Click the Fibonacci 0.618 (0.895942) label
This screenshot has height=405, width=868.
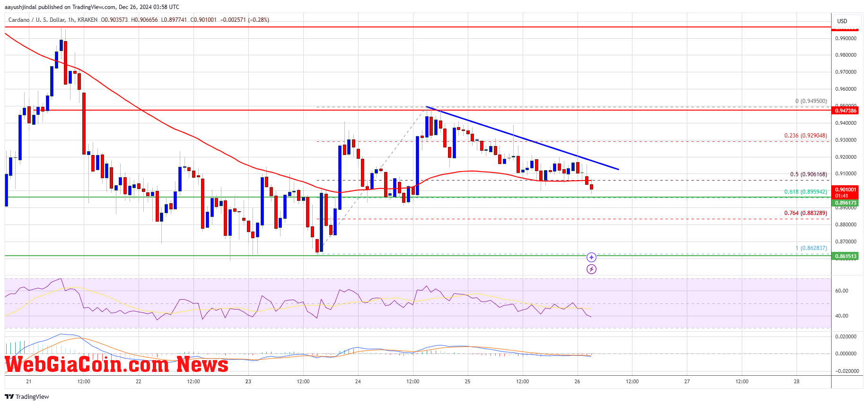(x=806, y=192)
